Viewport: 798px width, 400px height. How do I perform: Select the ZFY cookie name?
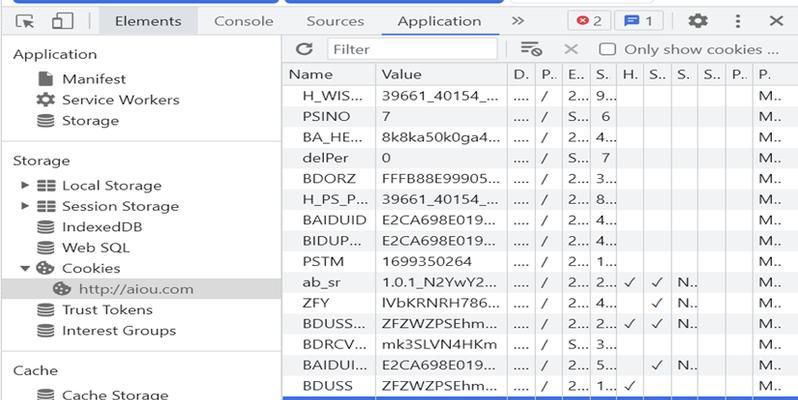(x=316, y=303)
